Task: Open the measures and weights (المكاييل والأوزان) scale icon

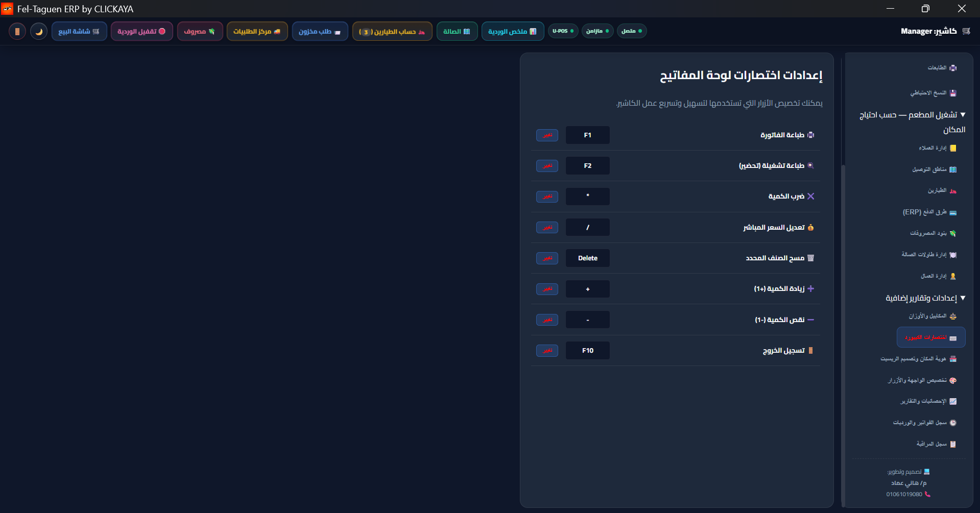Action: coord(953,316)
